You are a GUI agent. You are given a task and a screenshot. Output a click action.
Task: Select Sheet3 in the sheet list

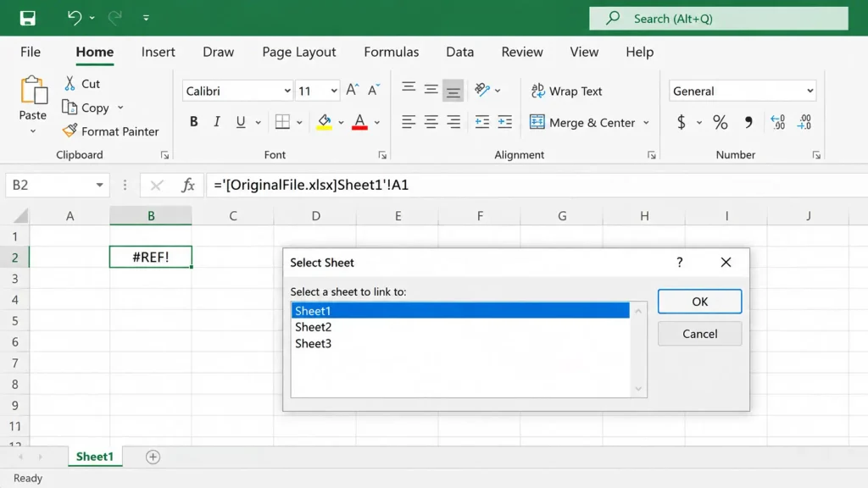(x=460, y=344)
